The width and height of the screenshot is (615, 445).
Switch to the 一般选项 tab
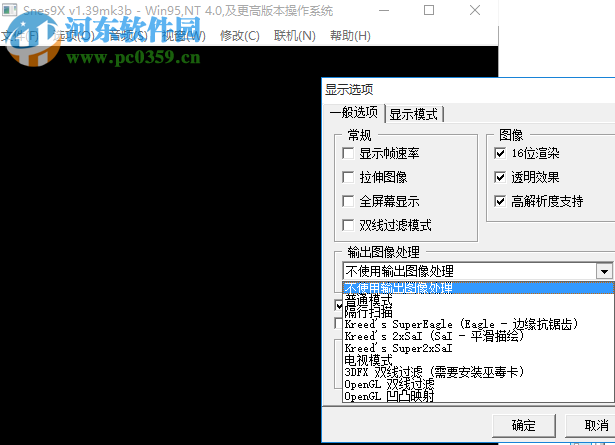click(x=354, y=113)
